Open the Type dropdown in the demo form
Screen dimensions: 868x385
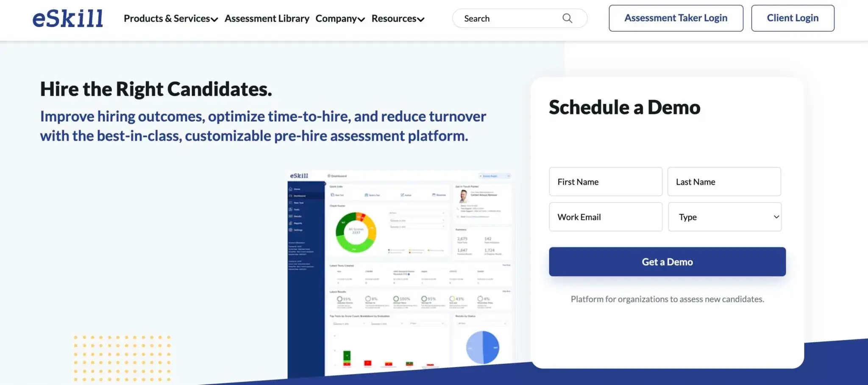point(724,217)
